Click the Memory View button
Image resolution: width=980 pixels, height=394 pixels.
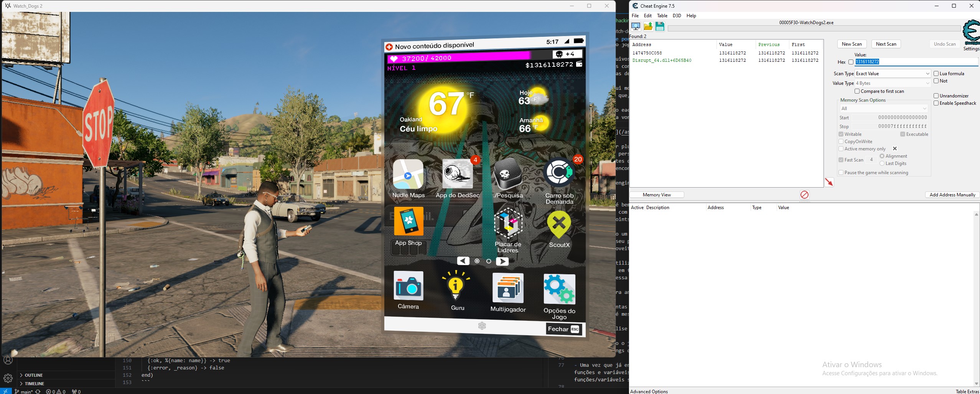click(657, 195)
